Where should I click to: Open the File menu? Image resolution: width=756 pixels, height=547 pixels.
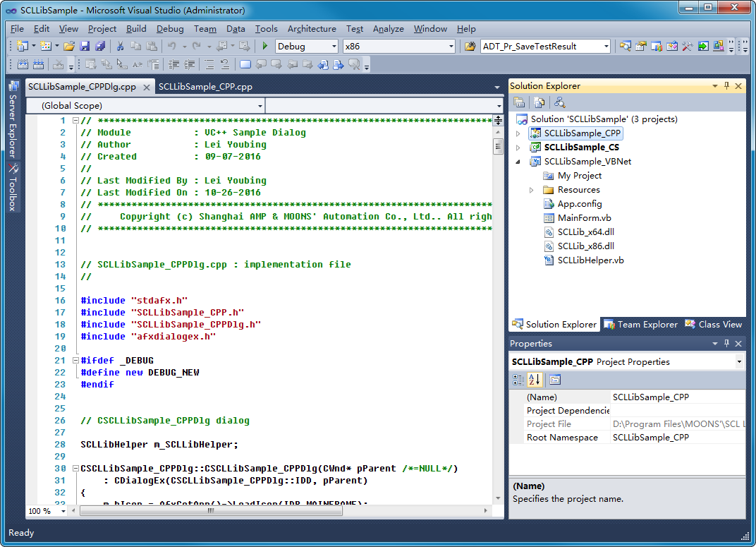coord(17,29)
